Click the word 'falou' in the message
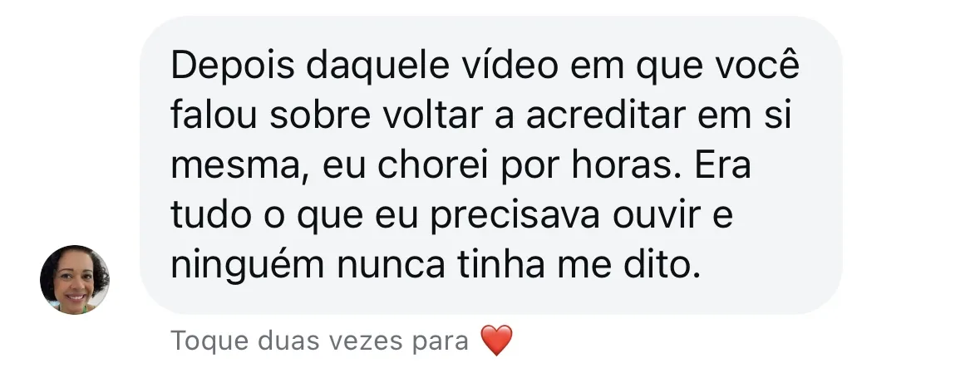 pos(213,115)
